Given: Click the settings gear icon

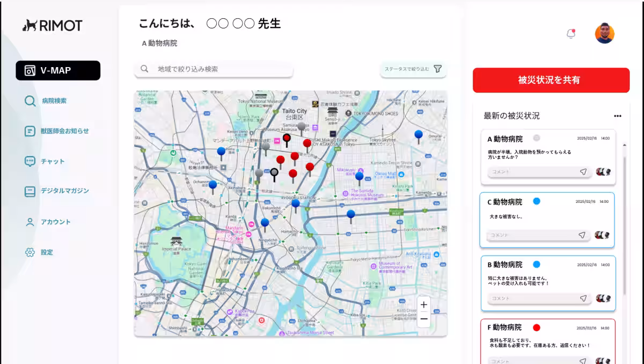Looking at the screenshot, I should click(30, 252).
